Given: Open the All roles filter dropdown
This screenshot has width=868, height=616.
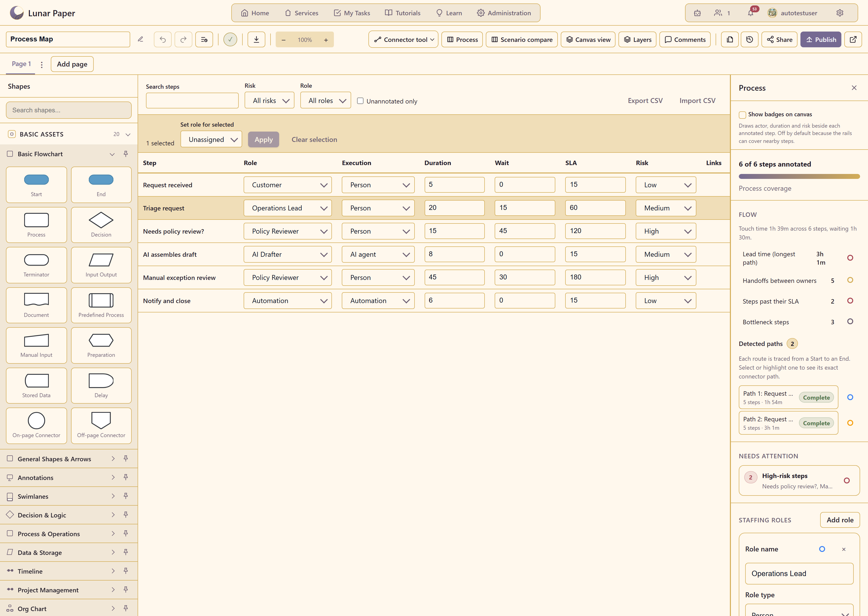Looking at the screenshot, I should tap(326, 101).
